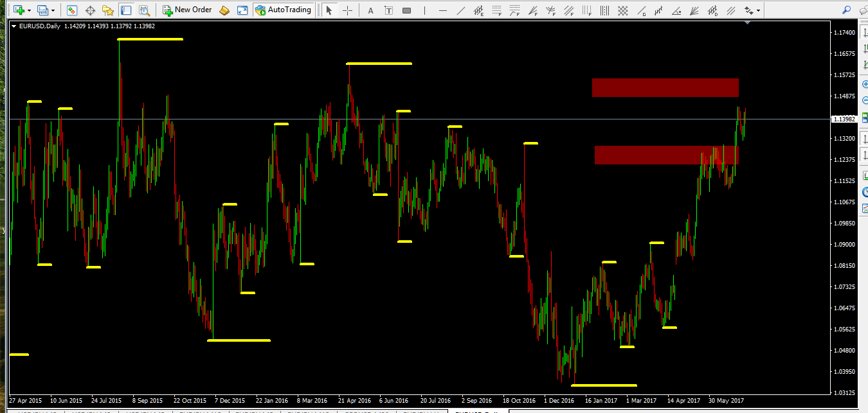Viewport: 868px width, 413px height.
Task: Toggle the Strategy Tester magnifier icon
Action: click(x=144, y=10)
